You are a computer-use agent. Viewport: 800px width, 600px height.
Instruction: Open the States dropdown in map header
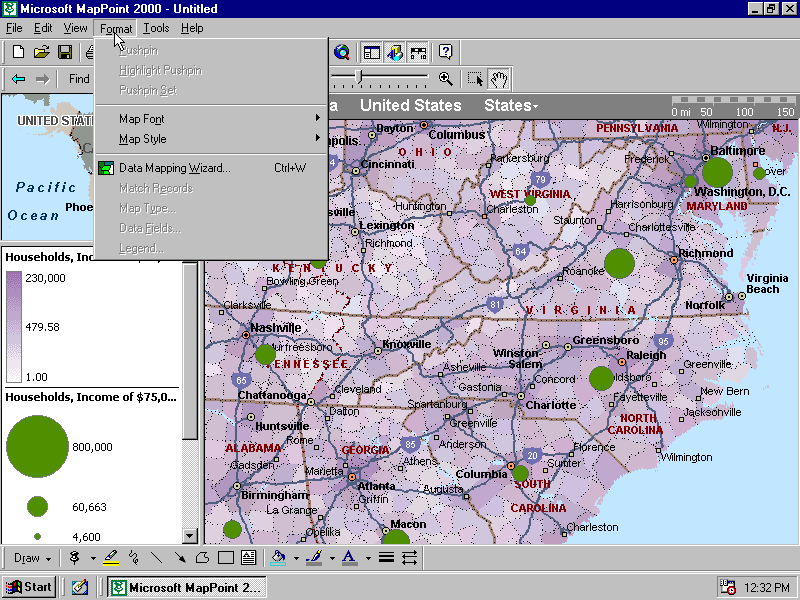[x=511, y=106]
